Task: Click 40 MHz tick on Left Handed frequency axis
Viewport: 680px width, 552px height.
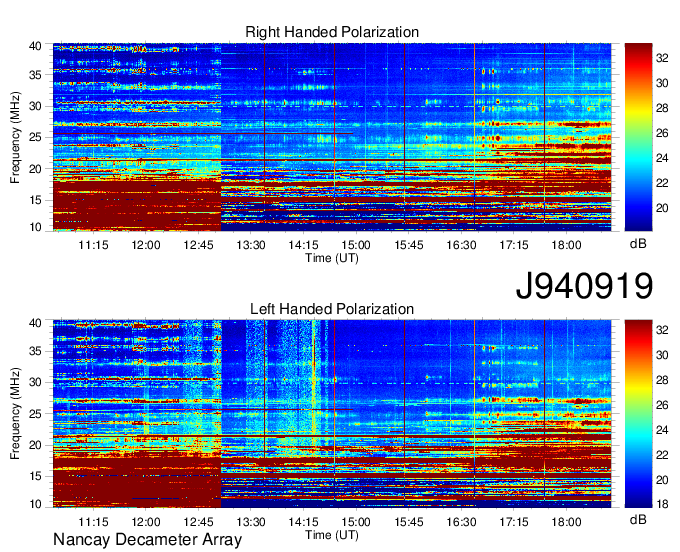Action: pos(35,323)
